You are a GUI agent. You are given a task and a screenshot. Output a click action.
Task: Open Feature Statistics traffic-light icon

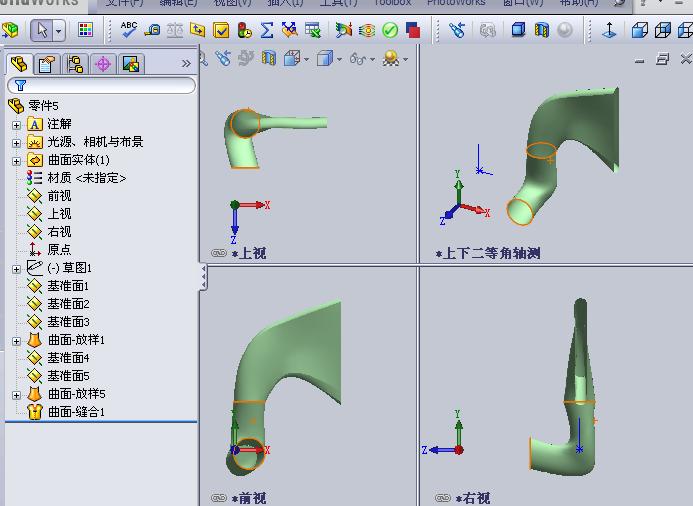point(244,30)
